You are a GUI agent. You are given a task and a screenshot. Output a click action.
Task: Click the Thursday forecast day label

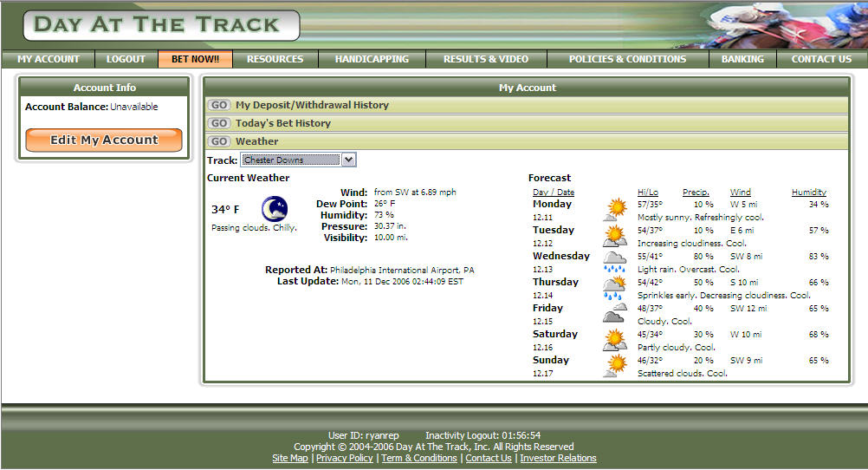click(x=555, y=282)
